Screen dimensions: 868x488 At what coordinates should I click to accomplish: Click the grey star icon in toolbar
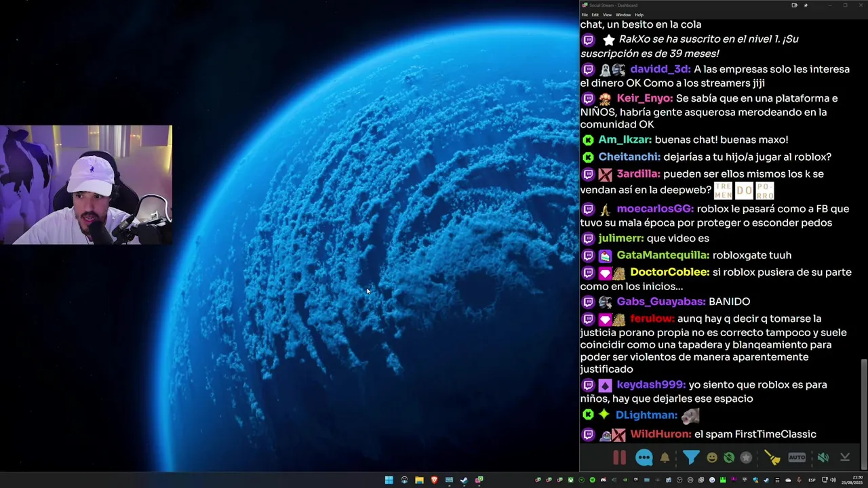pos(746,457)
